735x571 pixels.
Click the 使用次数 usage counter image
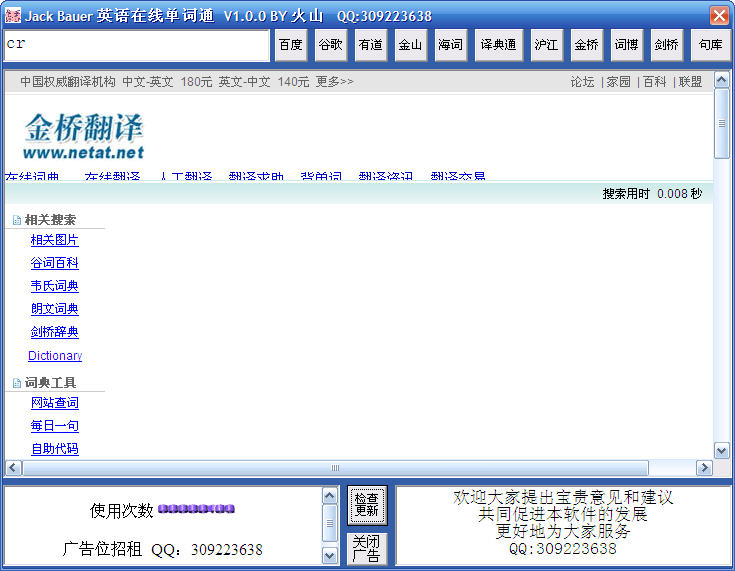[196, 509]
